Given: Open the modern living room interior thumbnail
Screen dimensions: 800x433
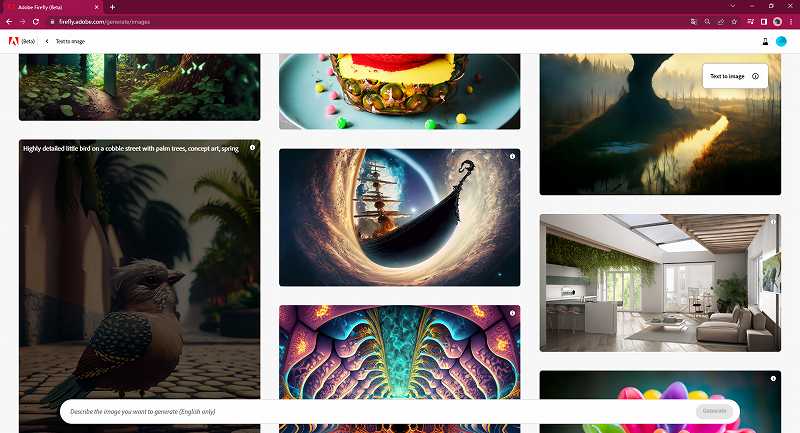Looking at the screenshot, I should pyautogui.click(x=660, y=283).
